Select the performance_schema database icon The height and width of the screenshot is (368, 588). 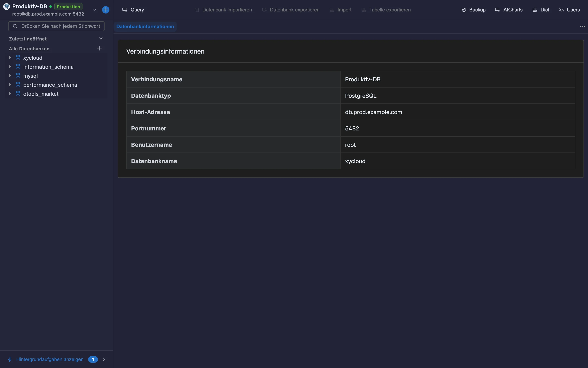pyautogui.click(x=18, y=85)
